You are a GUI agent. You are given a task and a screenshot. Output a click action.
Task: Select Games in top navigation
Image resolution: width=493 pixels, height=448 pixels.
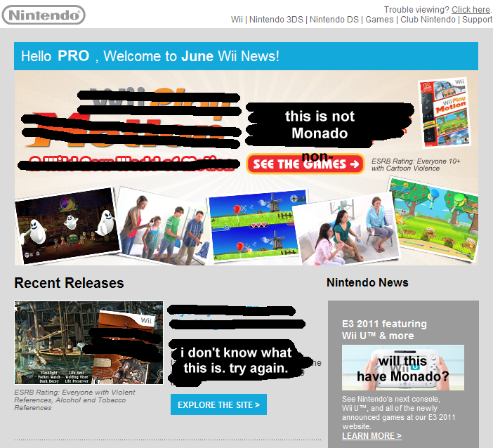pos(379,20)
